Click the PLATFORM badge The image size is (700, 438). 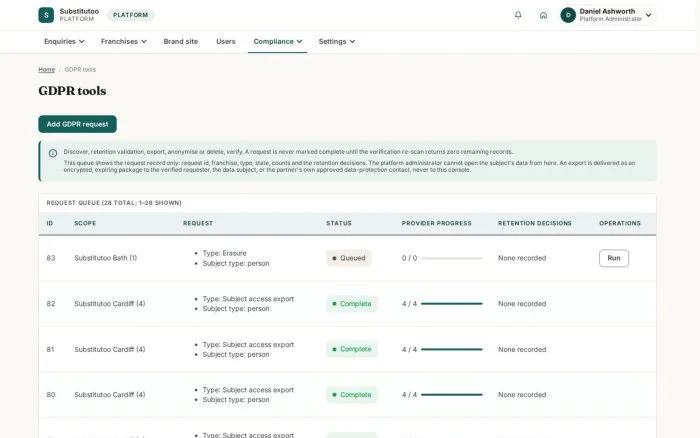coord(130,15)
